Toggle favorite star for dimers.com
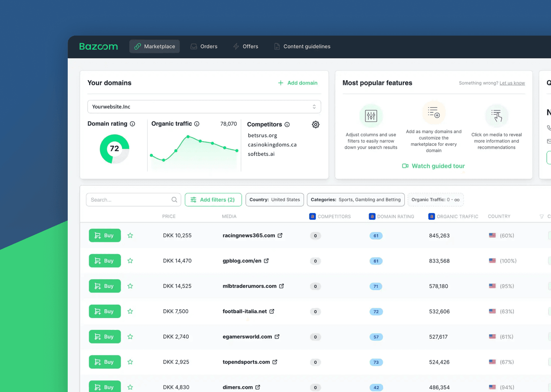The width and height of the screenshot is (551, 392). tap(130, 387)
